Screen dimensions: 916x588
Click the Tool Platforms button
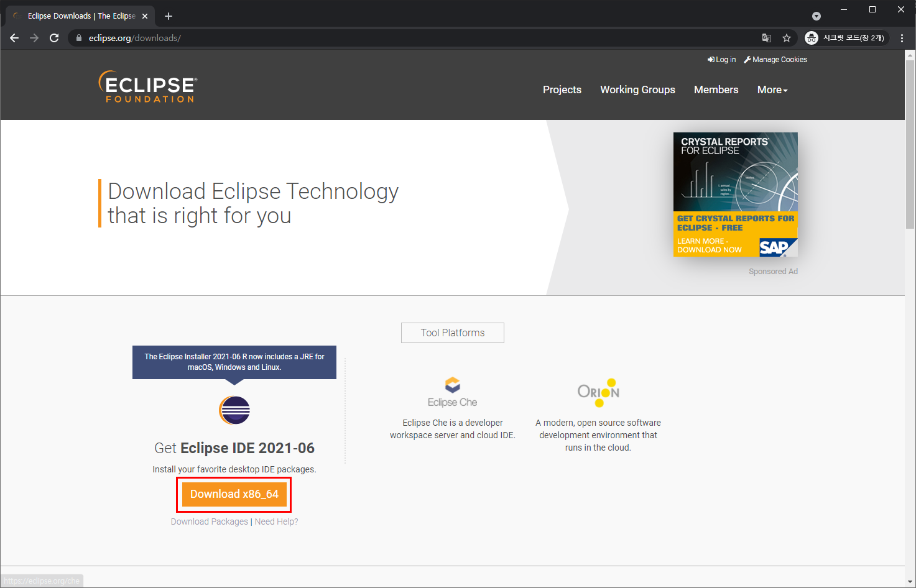point(453,333)
